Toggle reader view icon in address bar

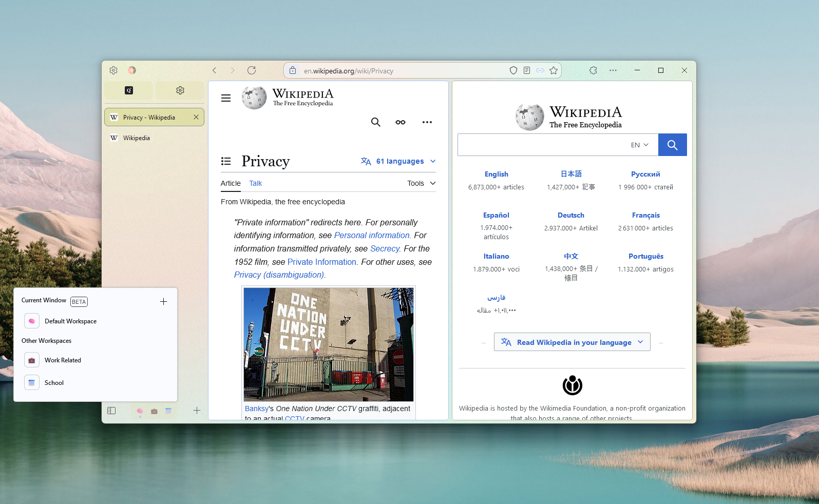pos(527,70)
